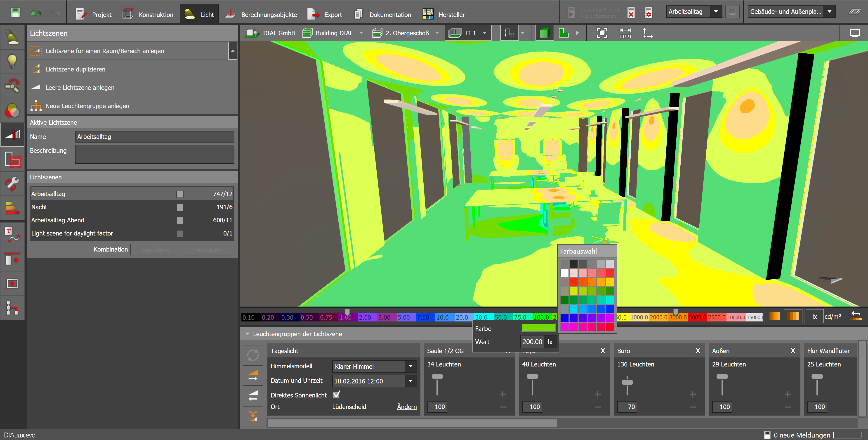Open the Himmelsmodell Klarer Himmel dropdown
Viewport: 868px width, 440px height.
click(410, 366)
